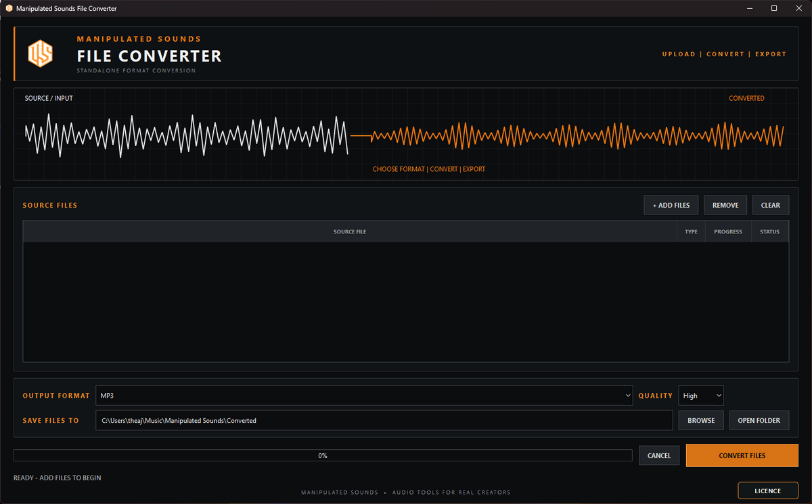Click the 0% progress bar
Viewport: 812px width, 504px height.
tap(323, 455)
